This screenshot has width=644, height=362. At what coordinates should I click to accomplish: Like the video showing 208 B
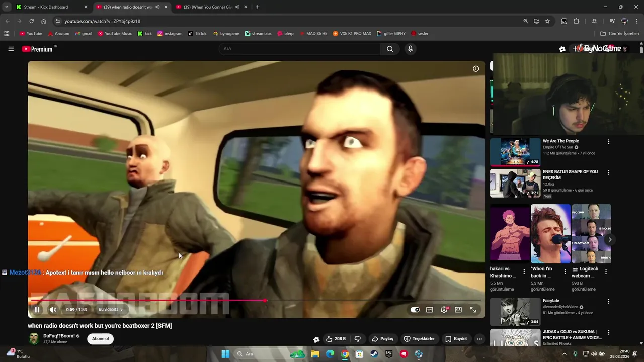coord(336,339)
